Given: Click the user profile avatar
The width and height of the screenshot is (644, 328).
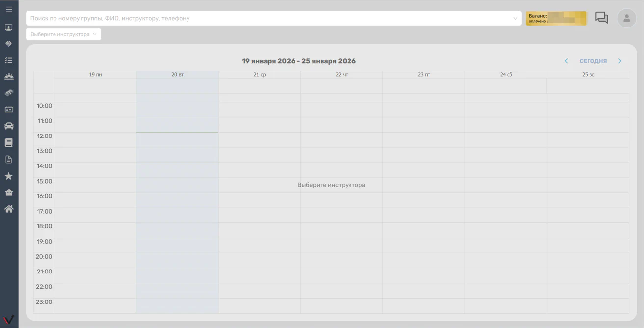Looking at the screenshot, I should [626, 18].
